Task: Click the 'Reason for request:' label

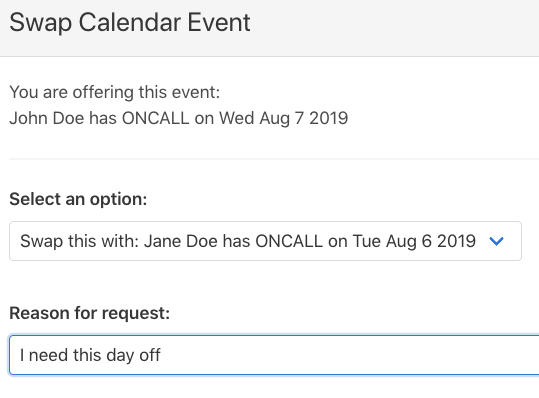Action: point(89,313)
